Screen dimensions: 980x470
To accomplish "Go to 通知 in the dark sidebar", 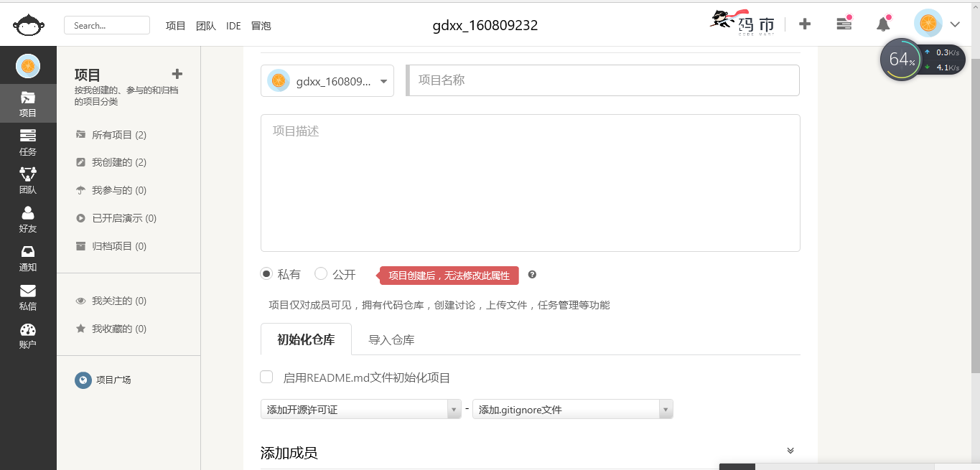I will pyautogui.click(x=28, y=258).
